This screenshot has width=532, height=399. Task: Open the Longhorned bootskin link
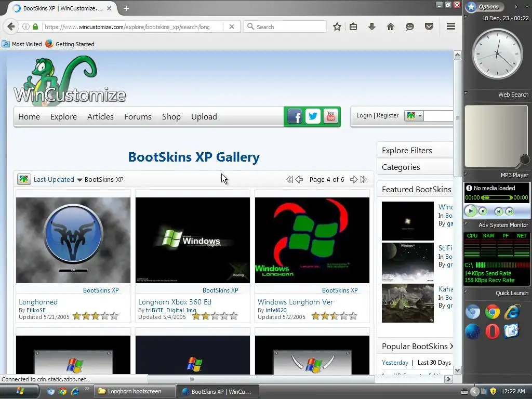[x=38, y=302]
